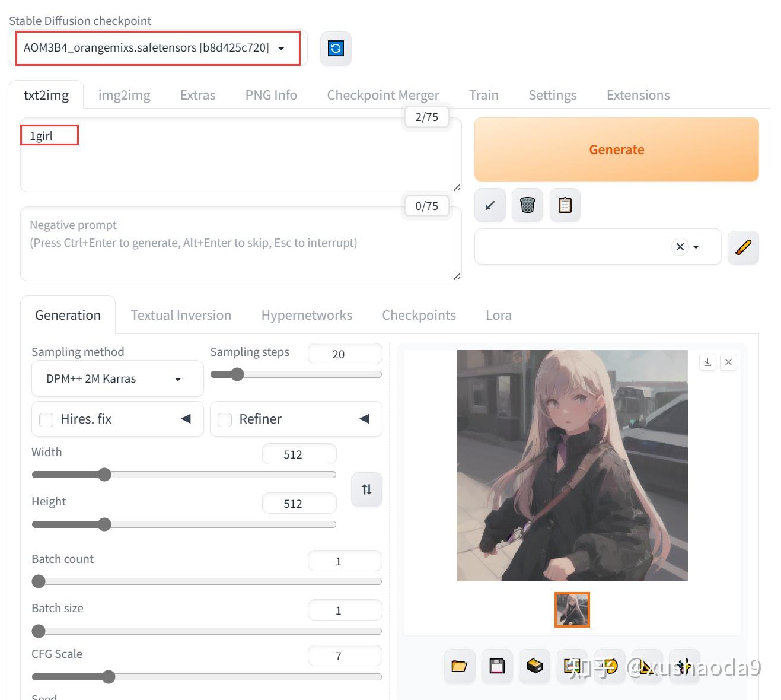Viewport: 781px width, 700px height.
Task: Click the clipboard styles apply icon
Action: 565,205
